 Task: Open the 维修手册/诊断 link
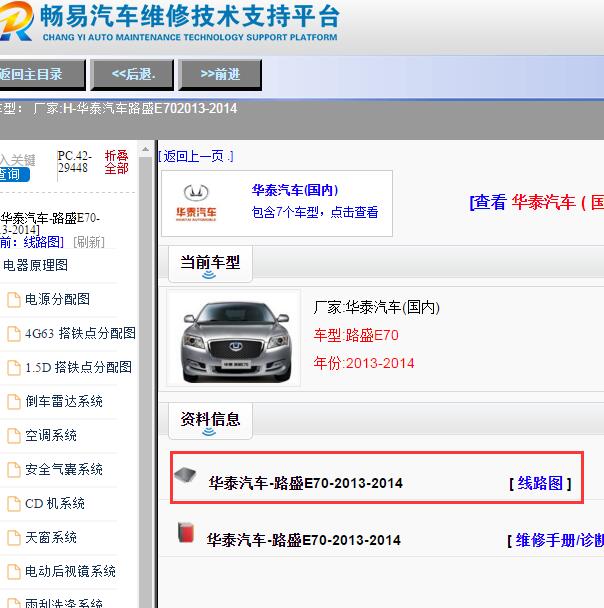[560, 540]
